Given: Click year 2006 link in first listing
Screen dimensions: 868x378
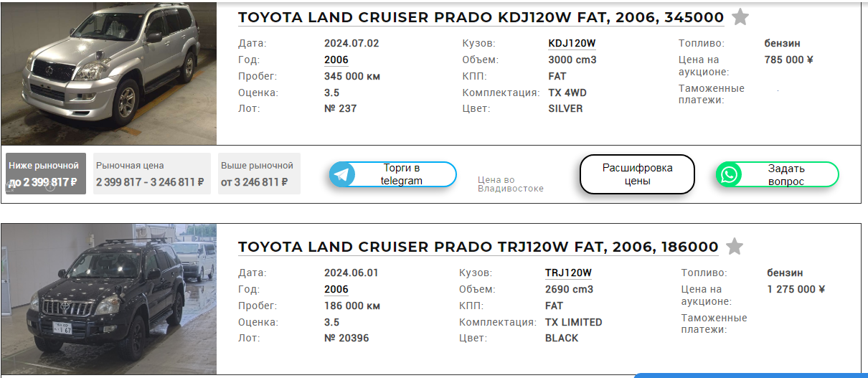Looking at the screenshot, I should tap(336, 60).
